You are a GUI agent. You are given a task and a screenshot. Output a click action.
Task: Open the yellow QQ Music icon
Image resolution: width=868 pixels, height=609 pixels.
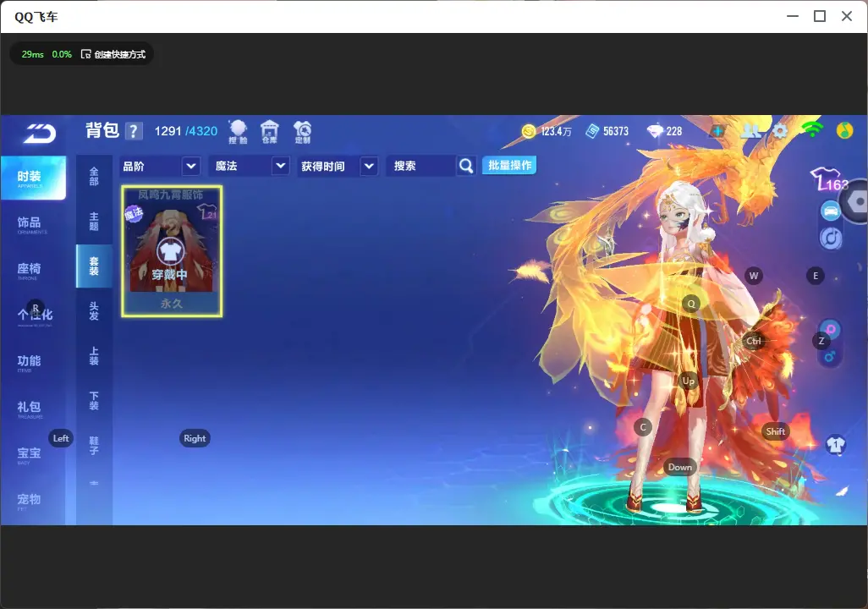click(845, 130)
